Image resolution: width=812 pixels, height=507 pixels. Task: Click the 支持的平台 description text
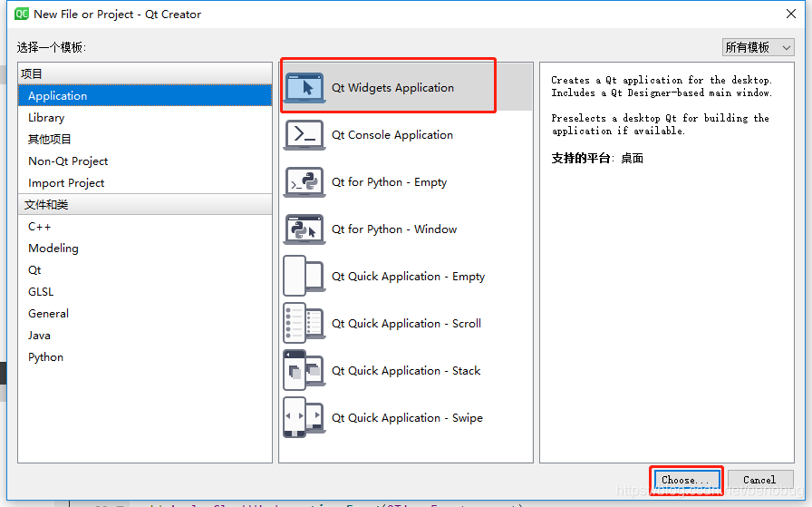pos(597,158)
